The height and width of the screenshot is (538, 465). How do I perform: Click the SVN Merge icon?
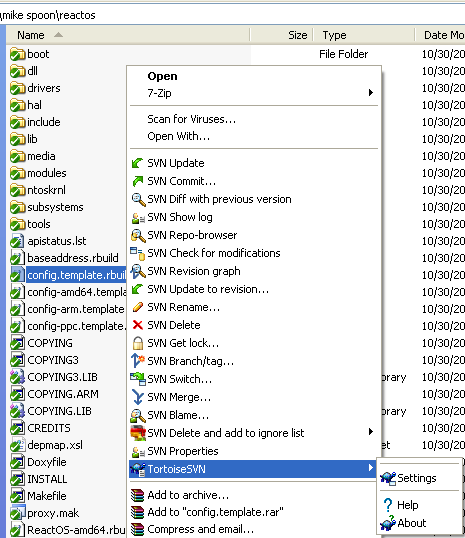click(138, 397)
